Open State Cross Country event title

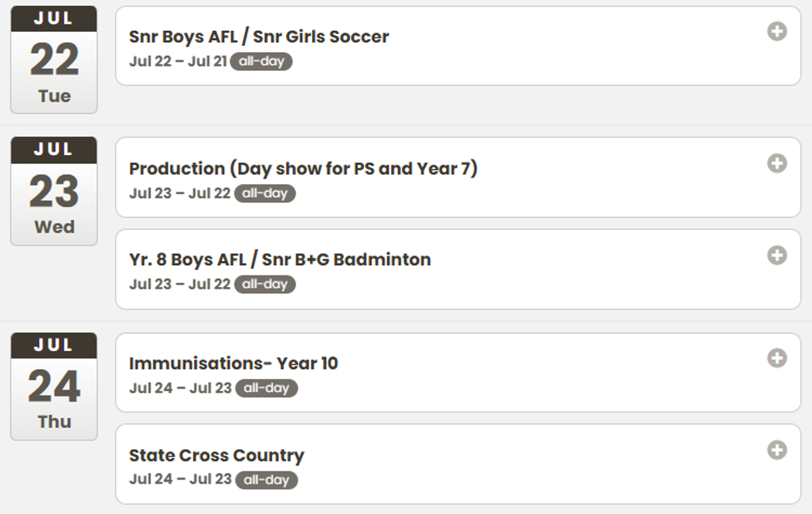(x=217, y=455)
